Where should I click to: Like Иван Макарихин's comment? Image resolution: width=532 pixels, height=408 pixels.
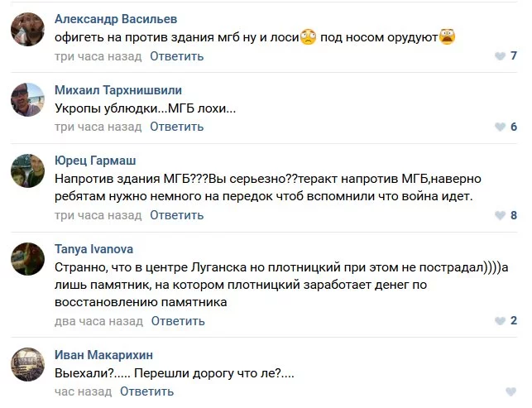coord(511,391)
